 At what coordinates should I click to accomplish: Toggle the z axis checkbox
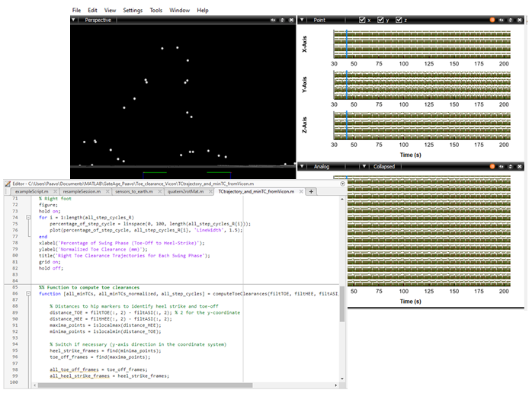point(399,20)
